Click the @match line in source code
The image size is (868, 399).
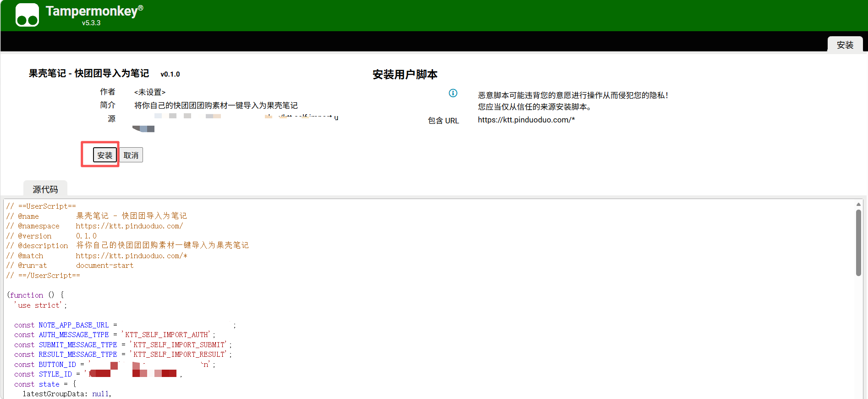tap(97, 255)
